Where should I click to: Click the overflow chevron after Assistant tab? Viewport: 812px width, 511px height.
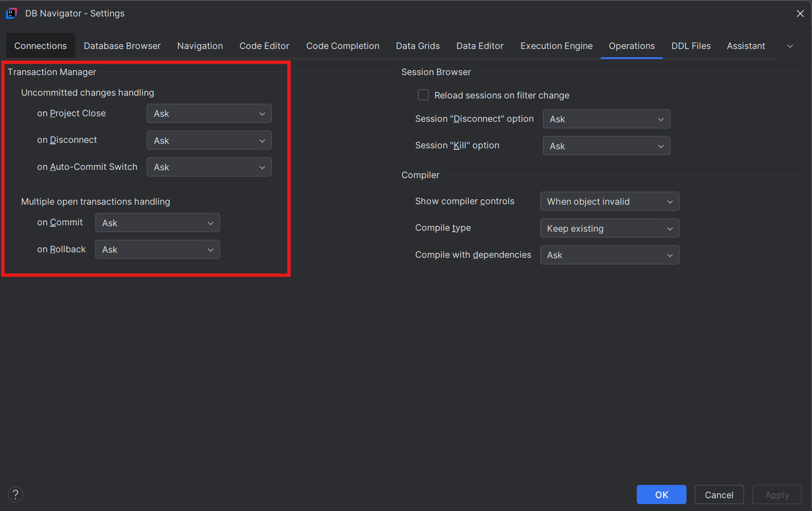click(790, 46)
